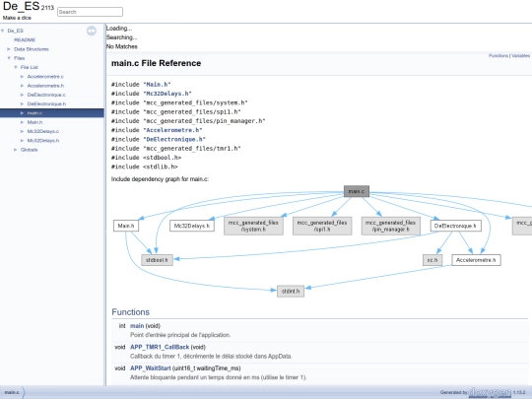
Task: Open the doxygen logo link in footer
Action: point(490,392)
